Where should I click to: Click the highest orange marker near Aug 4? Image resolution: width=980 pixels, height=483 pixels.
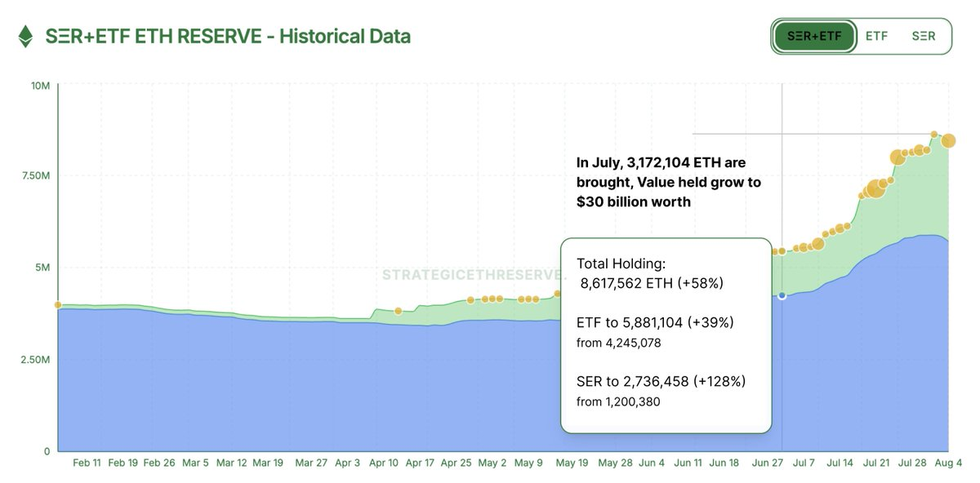point(933,134)
